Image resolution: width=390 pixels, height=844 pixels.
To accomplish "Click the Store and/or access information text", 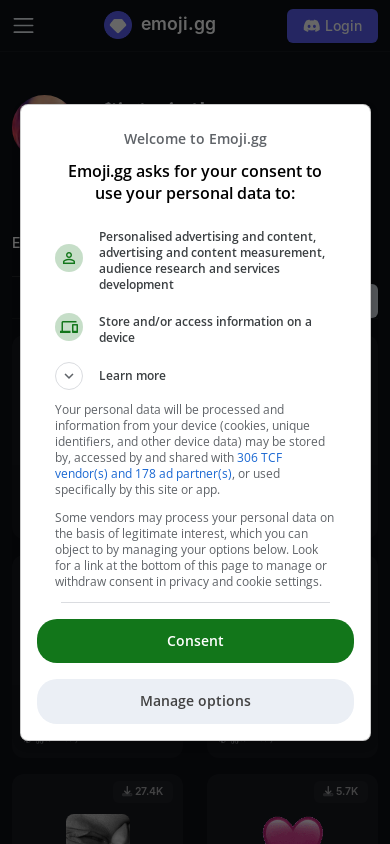I will tap(205, 329).
